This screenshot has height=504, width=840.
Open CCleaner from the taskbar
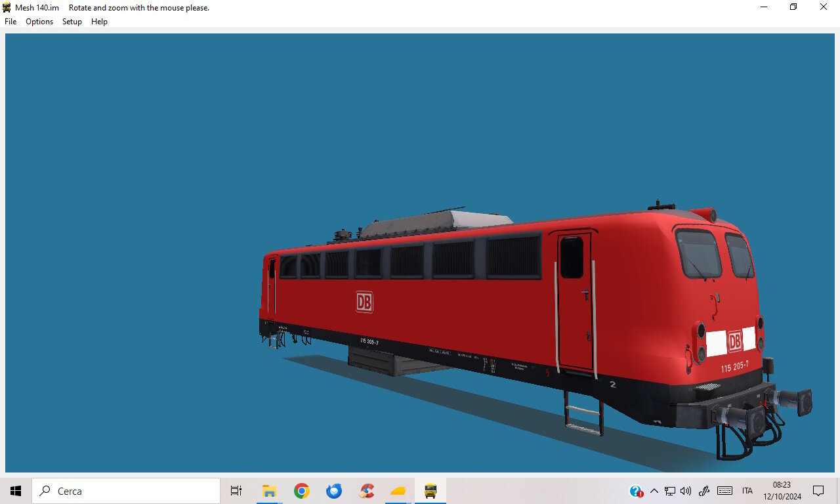pyautogui.click(x=366, y=491)
